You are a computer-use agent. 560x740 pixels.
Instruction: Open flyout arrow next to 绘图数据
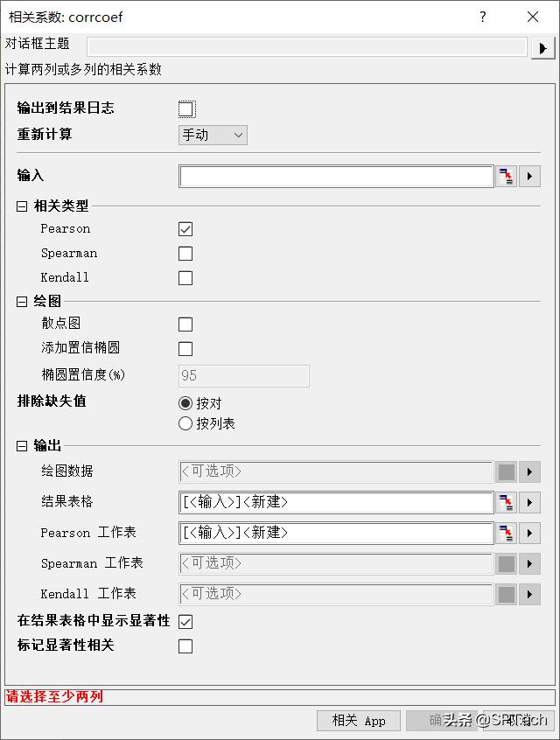tap(529, 472)
